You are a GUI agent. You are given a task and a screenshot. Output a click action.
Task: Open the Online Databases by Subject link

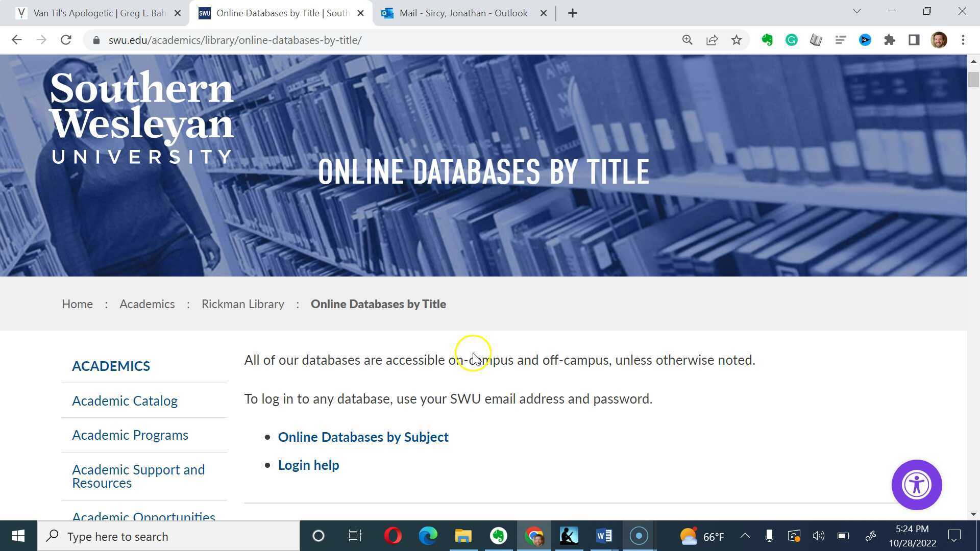point(363,437)
